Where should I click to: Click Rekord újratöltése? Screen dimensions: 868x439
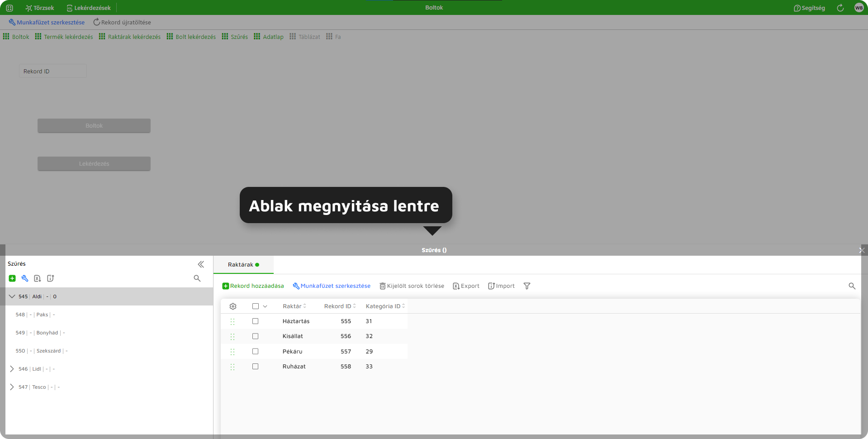click(x=122, y=22)
